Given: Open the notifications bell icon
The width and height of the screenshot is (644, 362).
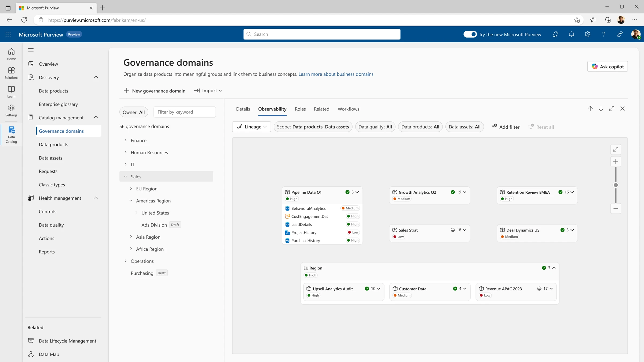Looking at the screenshot, I should pyautogui.click(x=572, y=34).
